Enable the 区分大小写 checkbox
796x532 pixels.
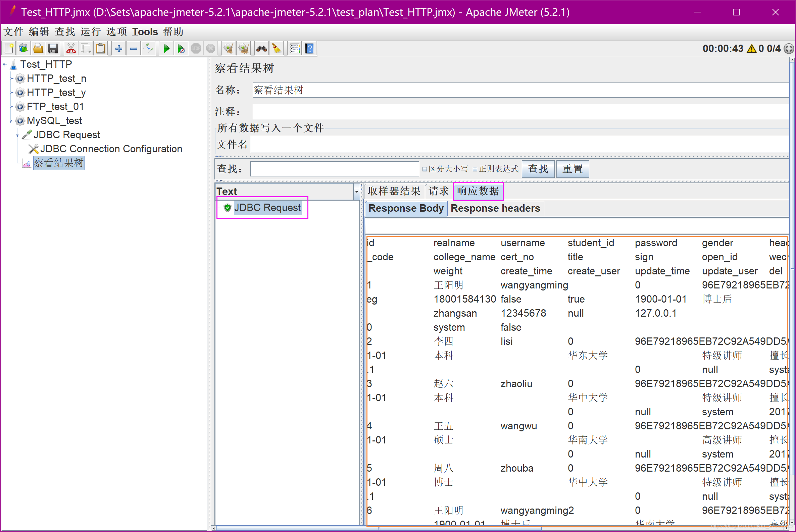pyautogui.click(x=424, y=169)
